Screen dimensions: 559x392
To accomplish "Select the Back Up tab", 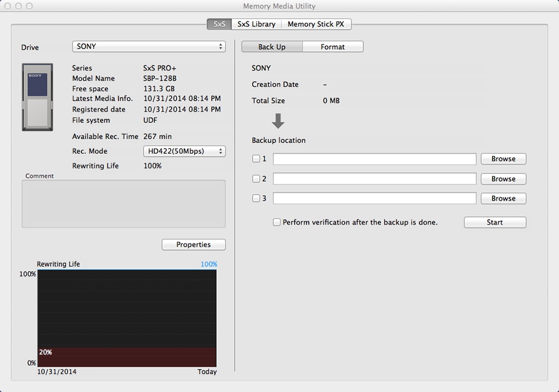I will (x=272, y=47).
